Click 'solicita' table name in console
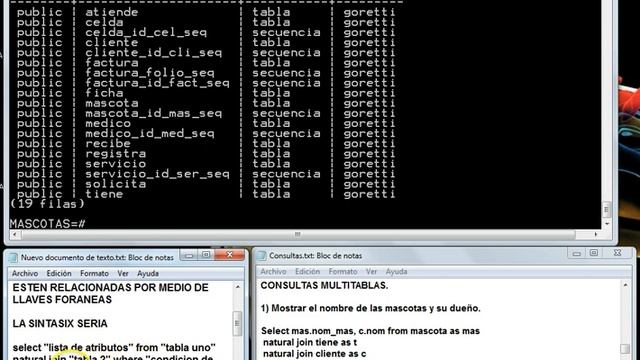The image size is (640, 360). coord(116,184)
